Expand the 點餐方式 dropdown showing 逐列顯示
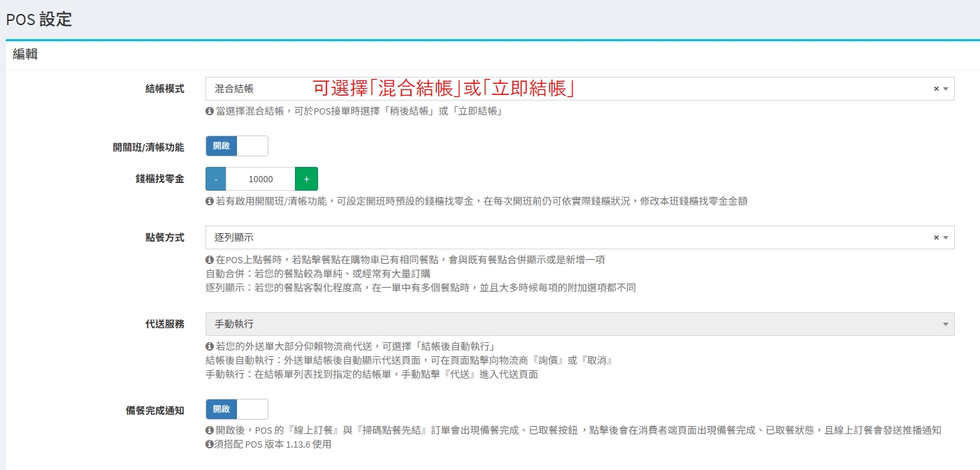 [580, 237]
